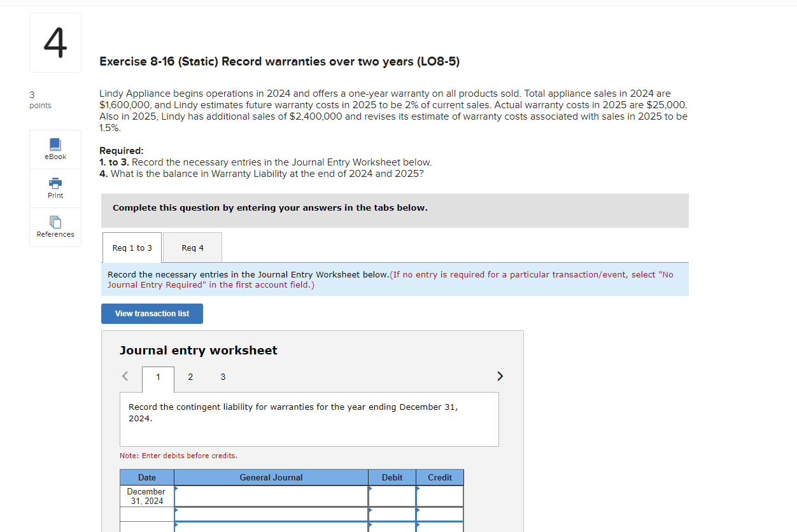This screenshot has height=532, width=797.
Task: Click the left chevron in the worksheet pager
Action: coord(125,376)
